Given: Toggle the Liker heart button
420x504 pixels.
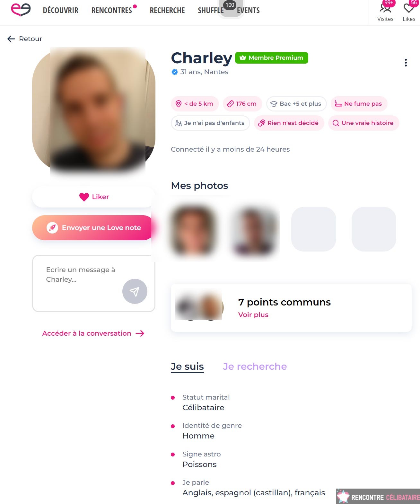Looking at the screenshot, I should tap(93, 197).
